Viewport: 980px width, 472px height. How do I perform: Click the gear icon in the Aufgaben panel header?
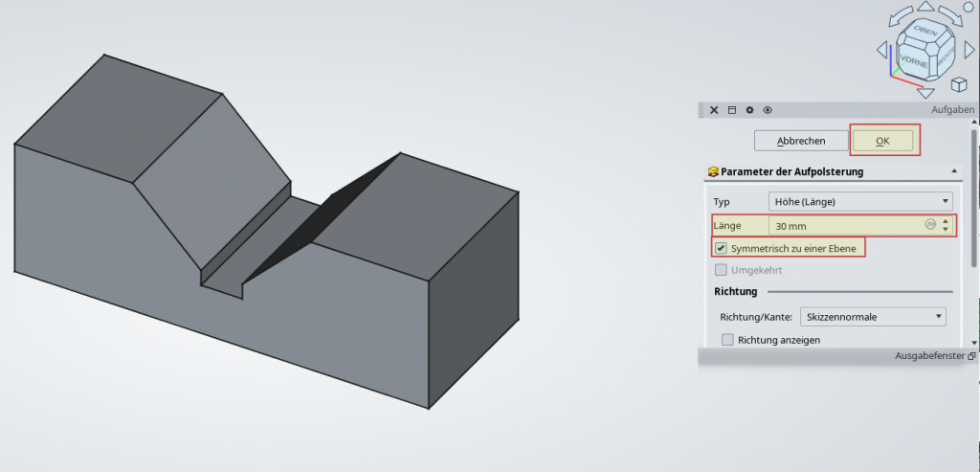749,110
